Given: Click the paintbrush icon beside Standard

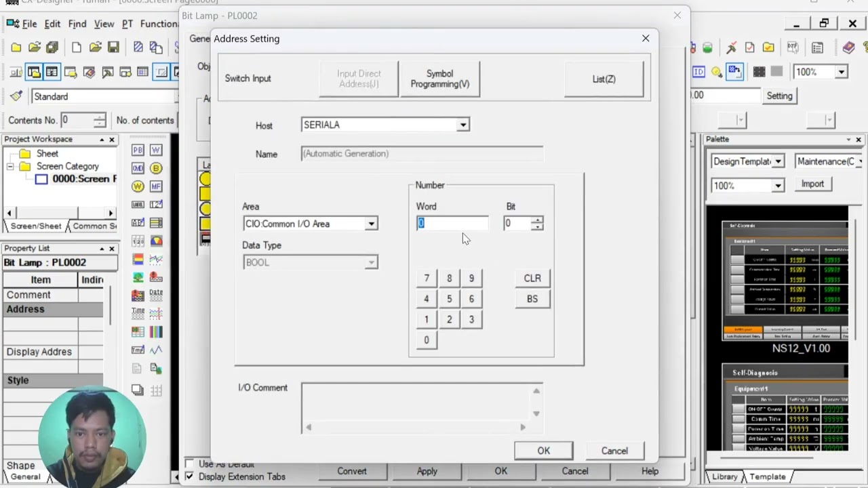Looking at the screenshot, I should pos(16,96).
